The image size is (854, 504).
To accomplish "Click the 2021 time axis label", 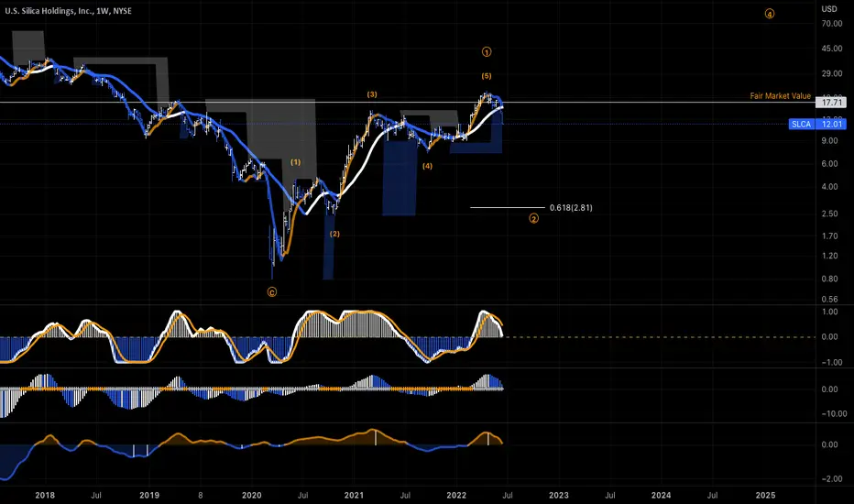I will [354, 495].
